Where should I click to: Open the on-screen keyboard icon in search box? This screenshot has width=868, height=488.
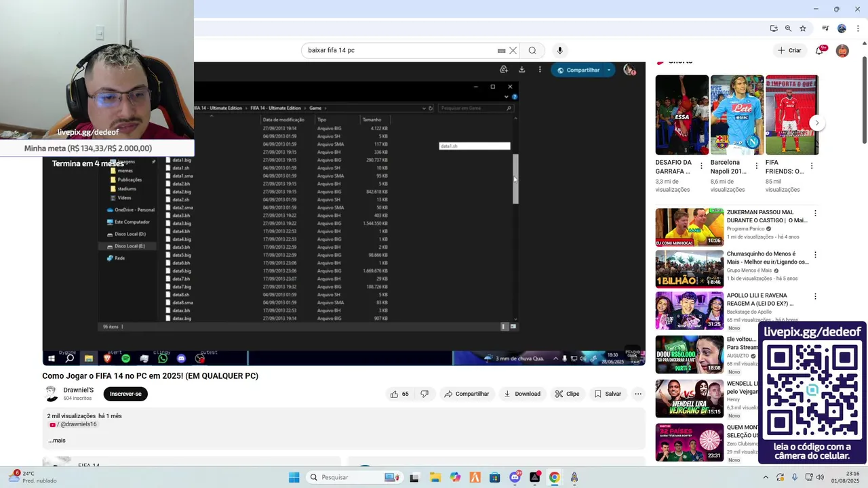pyautogui.click(x=501, y=50)
